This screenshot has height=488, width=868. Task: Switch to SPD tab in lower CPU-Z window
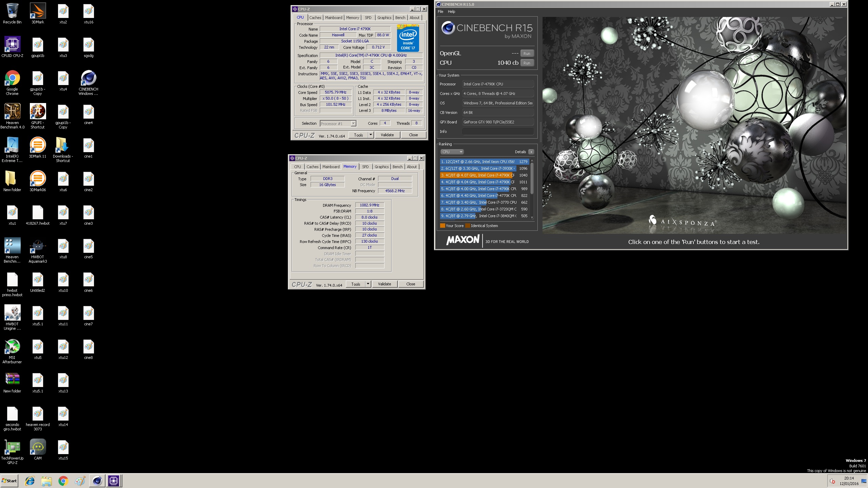coord(365,167)
